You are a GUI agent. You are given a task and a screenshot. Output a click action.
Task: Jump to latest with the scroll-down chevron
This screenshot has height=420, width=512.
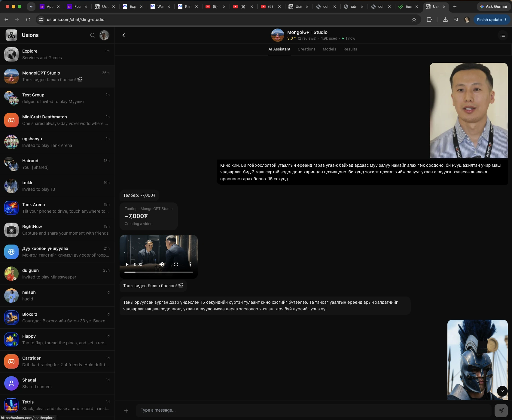(x=502, y=391)
